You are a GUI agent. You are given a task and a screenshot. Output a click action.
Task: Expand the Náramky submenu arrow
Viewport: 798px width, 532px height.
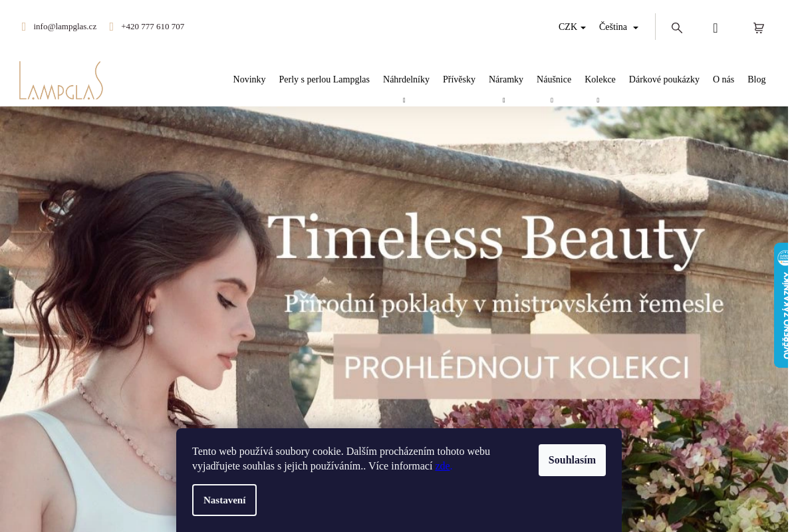click(503, 100)
